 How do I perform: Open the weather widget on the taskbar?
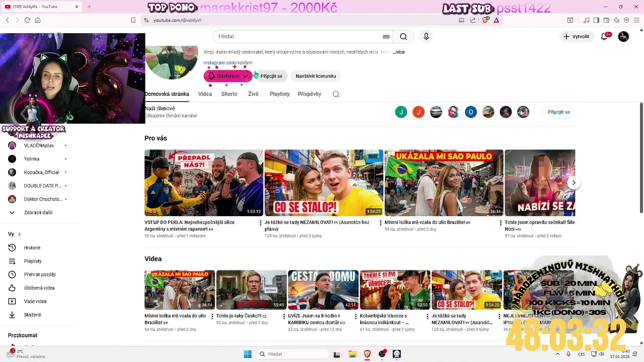point(25,353)
